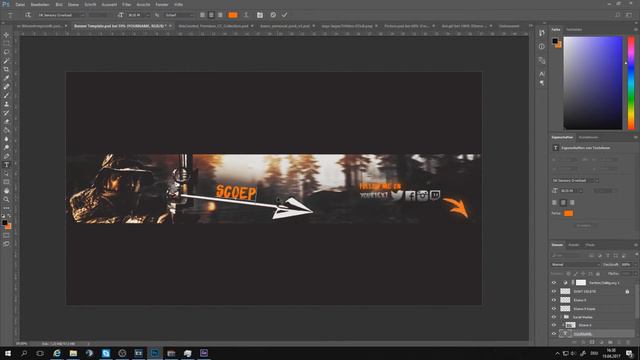Open warp text options icon

[x=246, y=15]
